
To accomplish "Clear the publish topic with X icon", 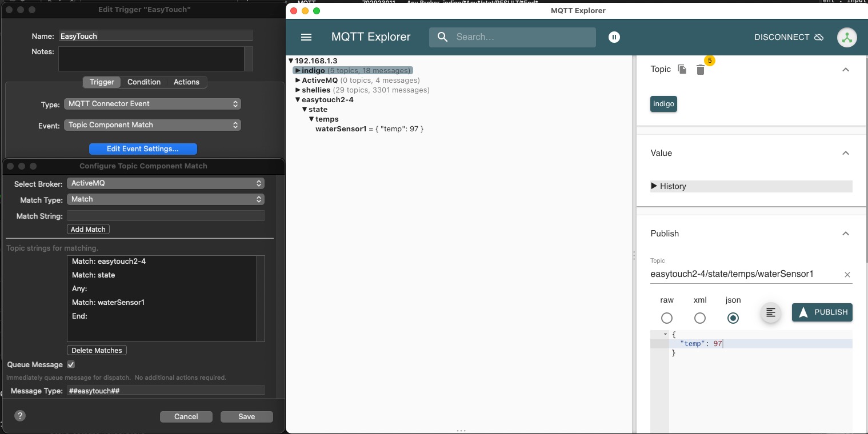I will point(847,275).
